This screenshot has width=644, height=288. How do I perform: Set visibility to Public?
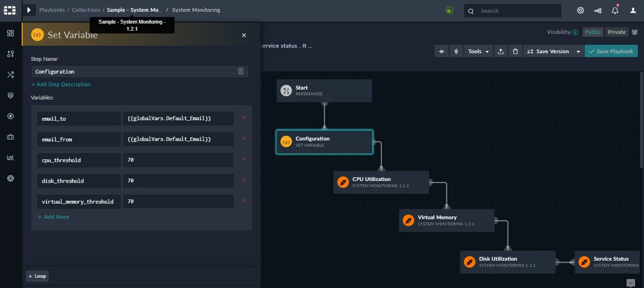point(593,32)
